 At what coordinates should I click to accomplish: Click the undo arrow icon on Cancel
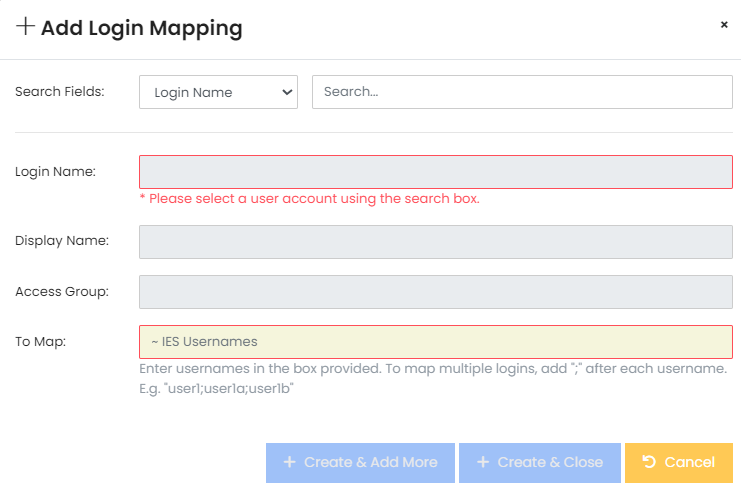tap(649, 462)
